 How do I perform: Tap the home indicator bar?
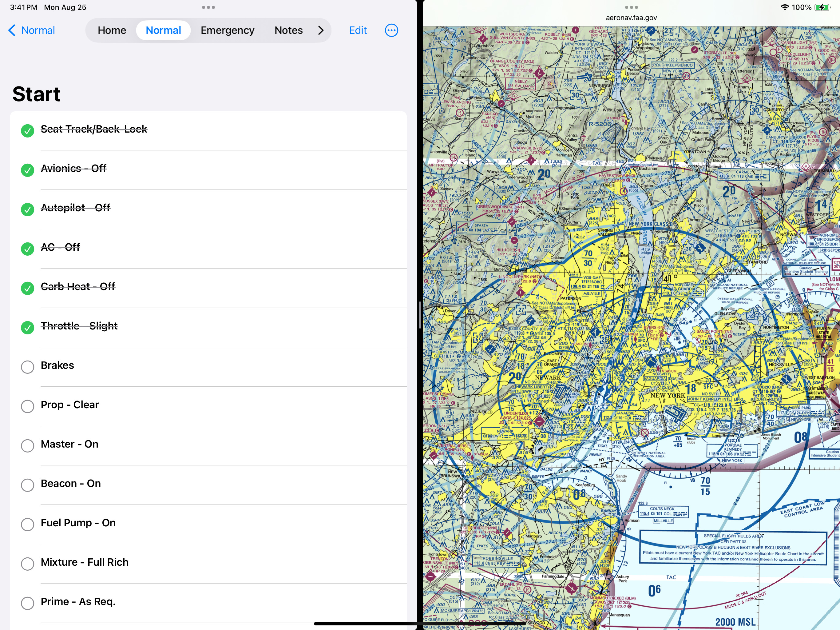click(420, 624)
